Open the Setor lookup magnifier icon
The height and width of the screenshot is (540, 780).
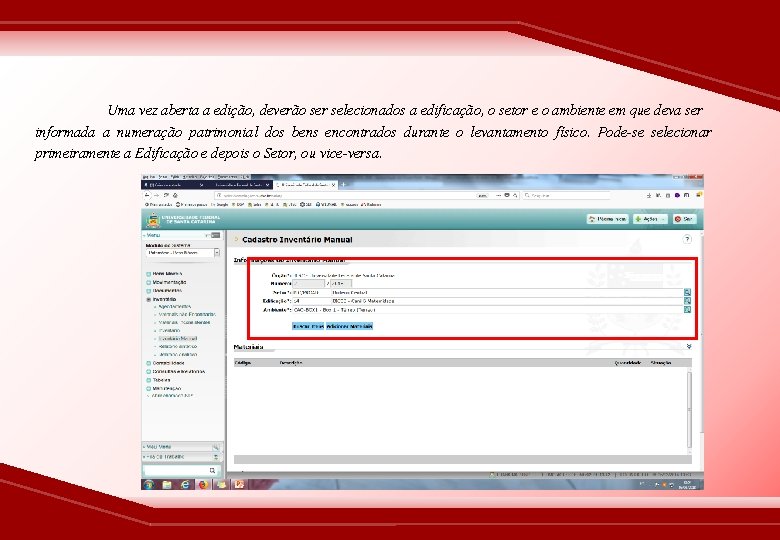[687, 292]
